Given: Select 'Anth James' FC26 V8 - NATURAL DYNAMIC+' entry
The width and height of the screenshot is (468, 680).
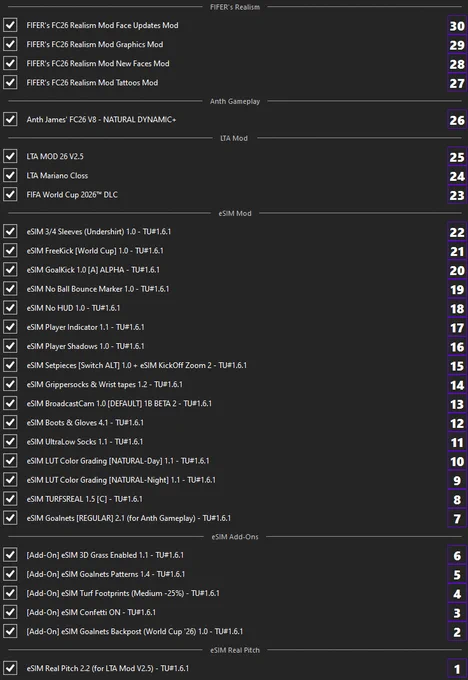Looking at the screenshot, I should click(101, 119).
